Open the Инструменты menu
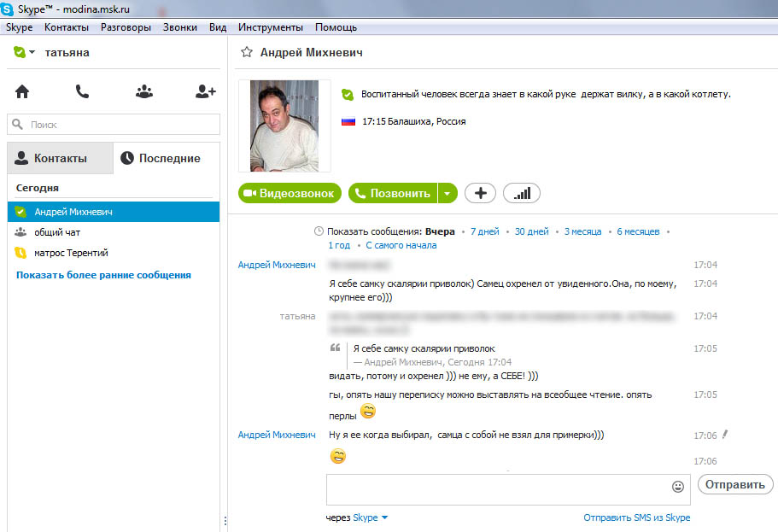The image size is (778, 532). point(271,27)
